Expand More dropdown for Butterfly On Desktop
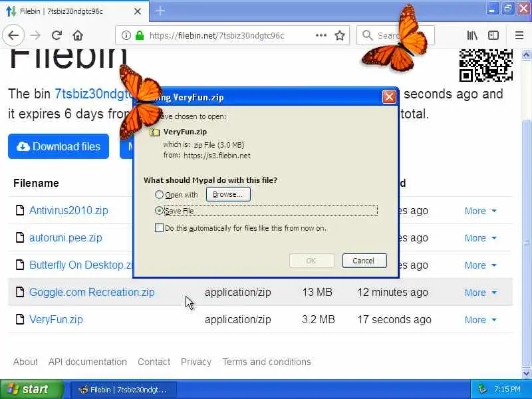Viewport: 532px width, 399px height. 480,265
